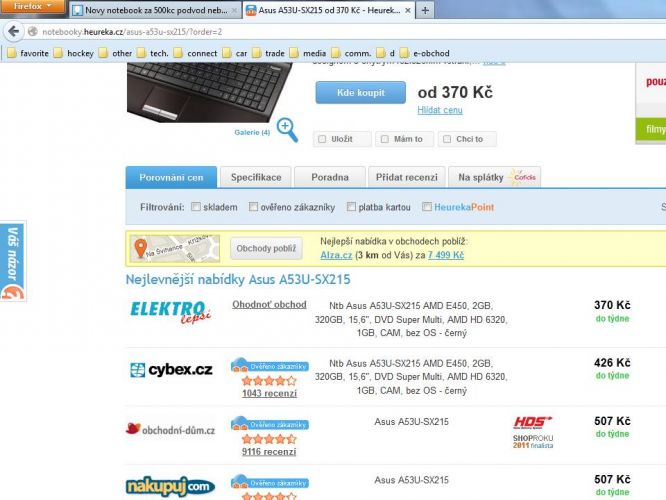Enable the platba kartou filter
This screenshot has height=500, width=666.
[x=351, y=207]
